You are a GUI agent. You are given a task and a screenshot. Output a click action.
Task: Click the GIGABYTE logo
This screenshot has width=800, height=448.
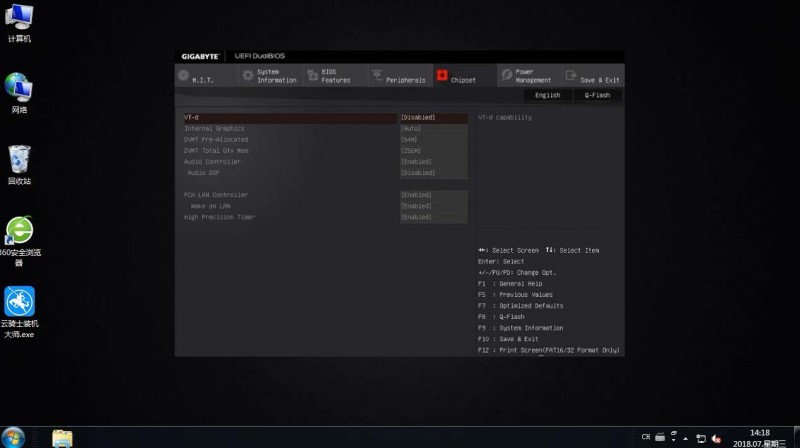(x=200, y=57)
